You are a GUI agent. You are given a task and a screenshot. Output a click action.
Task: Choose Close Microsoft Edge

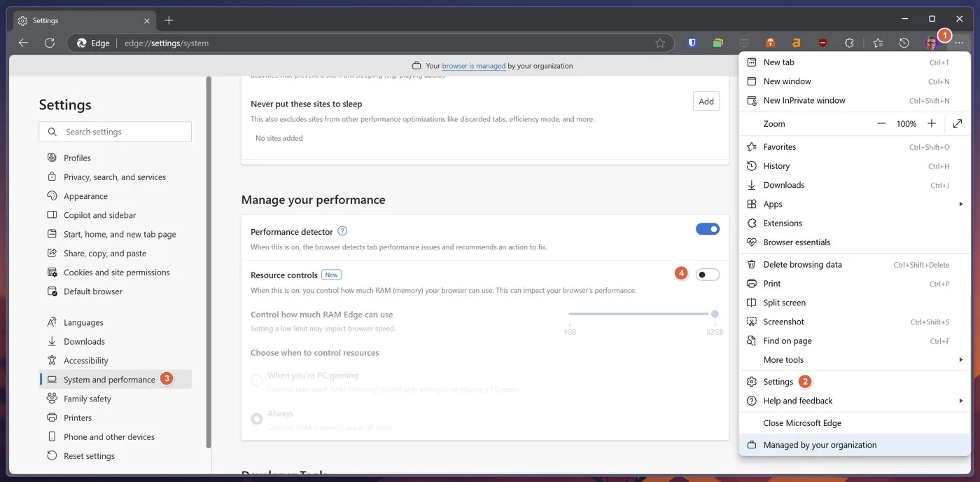pyautogui.click(x=855, y=423)
